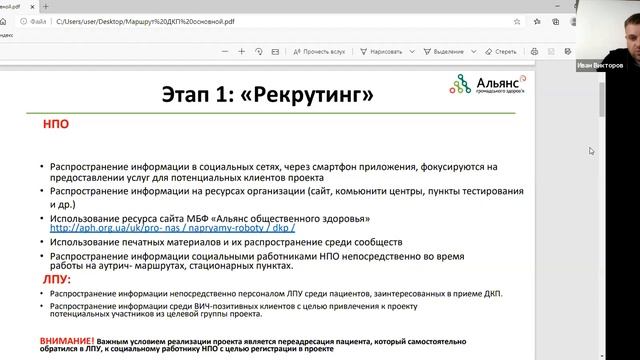Click bullet about социальных сетях, смартфон приложения
The height and width of the screenshot is (360, 640).
click(x=273, y=172)
